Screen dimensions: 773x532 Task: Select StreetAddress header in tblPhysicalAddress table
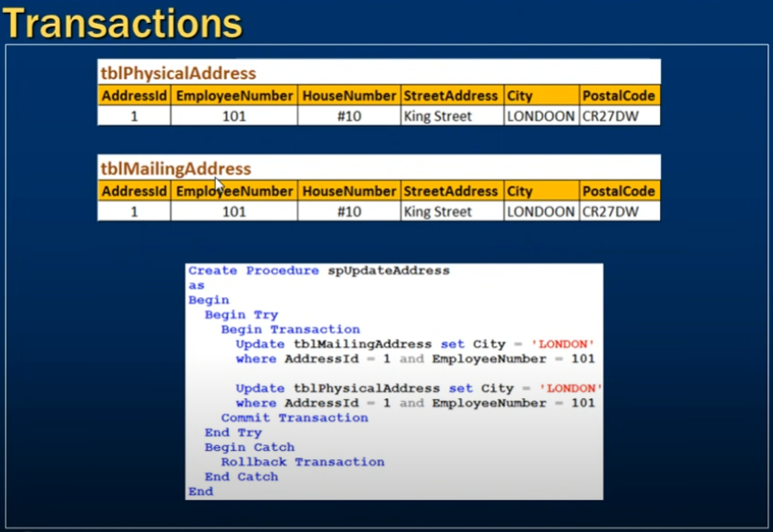tap(451, 96)
